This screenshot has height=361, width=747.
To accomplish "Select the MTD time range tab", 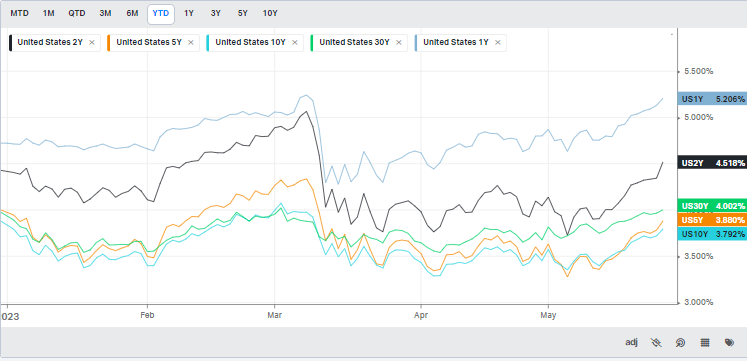I will [20, 13].
